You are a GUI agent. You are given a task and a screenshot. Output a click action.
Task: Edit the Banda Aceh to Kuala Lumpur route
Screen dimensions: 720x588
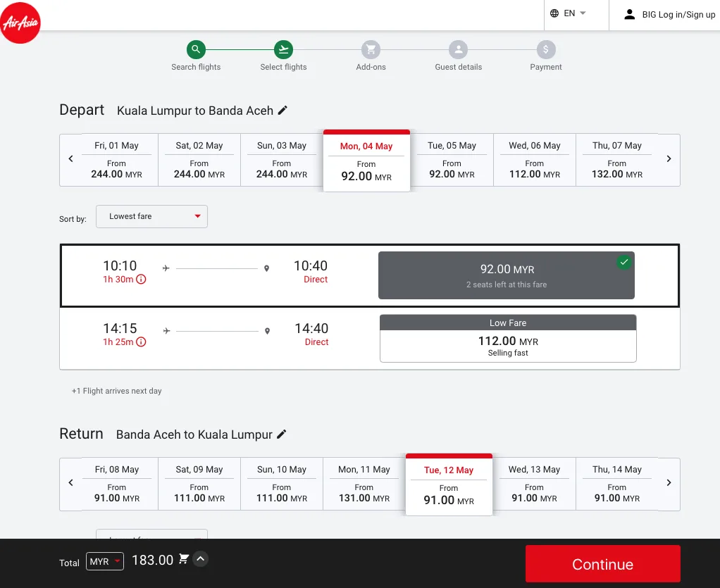(x=282, y=434)
